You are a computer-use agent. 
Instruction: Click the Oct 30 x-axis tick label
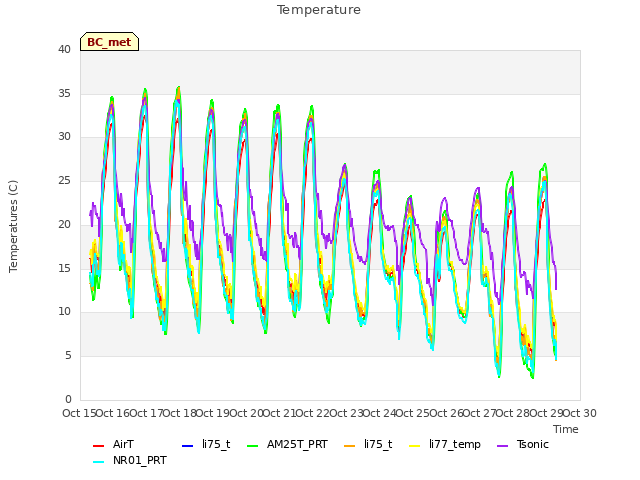(x=580, y=413)
